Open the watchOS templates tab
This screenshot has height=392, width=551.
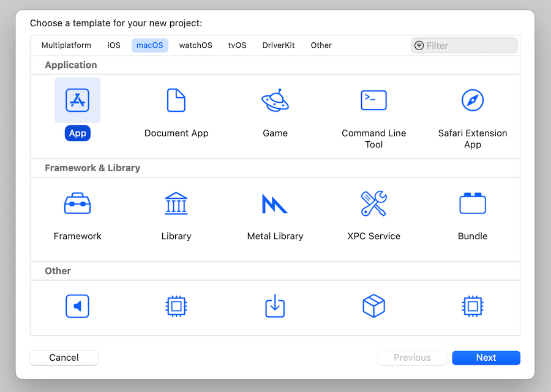click(x=195, y=45)
